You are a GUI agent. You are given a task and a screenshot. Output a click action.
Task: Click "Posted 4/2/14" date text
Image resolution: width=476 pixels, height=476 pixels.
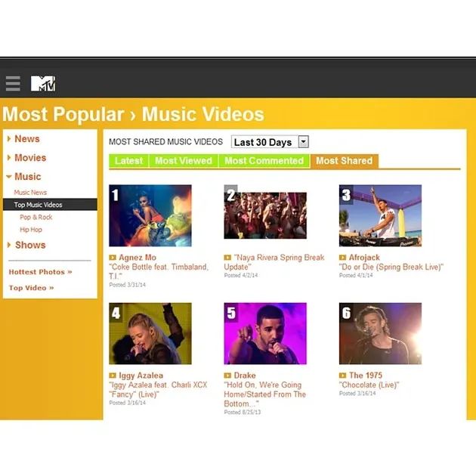pyautogui.click(x=241, y=275)
